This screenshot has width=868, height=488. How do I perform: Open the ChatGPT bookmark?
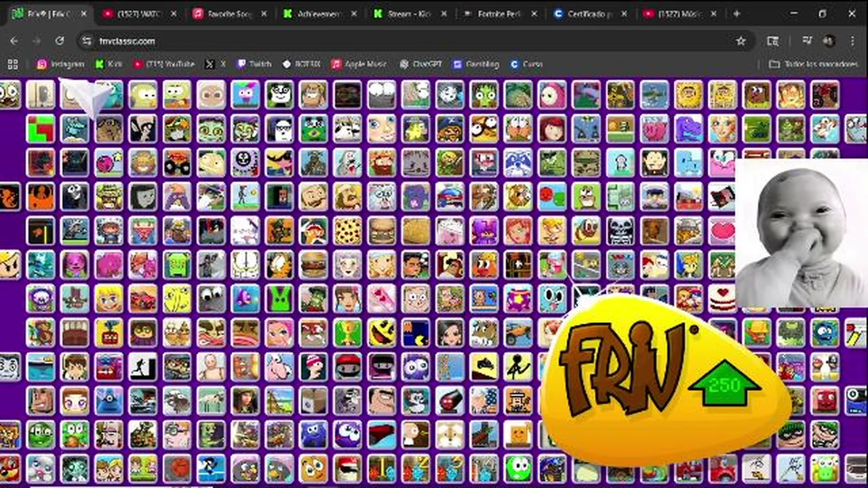pyautogui.click(x=420, y=64)
